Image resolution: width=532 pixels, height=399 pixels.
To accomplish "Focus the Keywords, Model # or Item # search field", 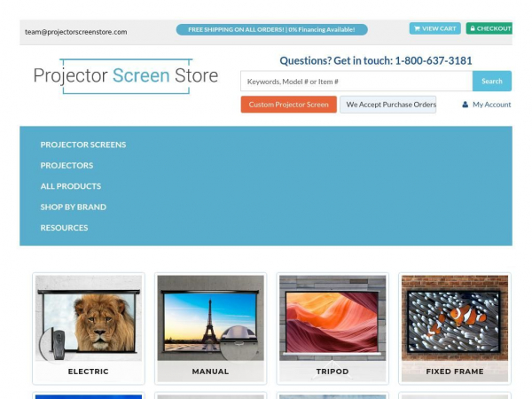I will pos(356,81).
